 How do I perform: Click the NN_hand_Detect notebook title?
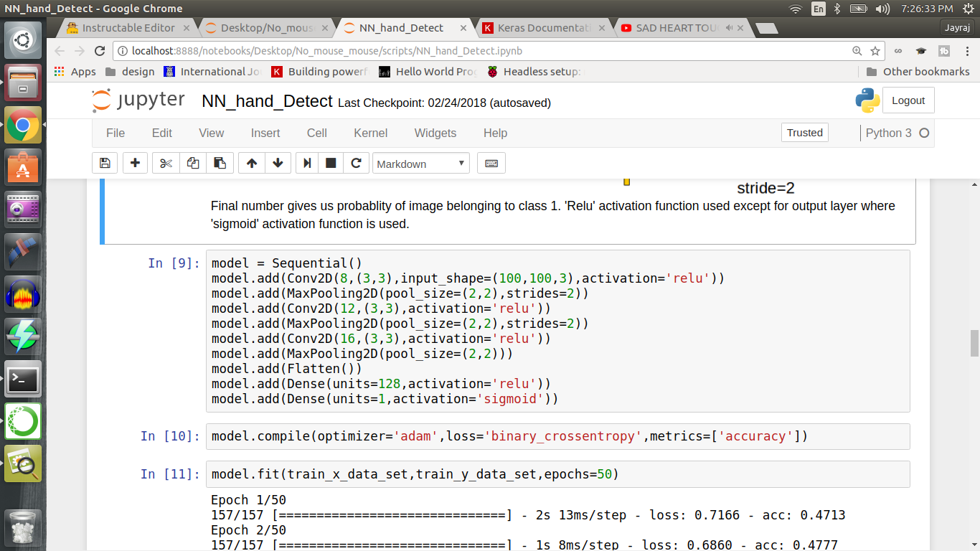pyautogui.click(x=268, y=101)
